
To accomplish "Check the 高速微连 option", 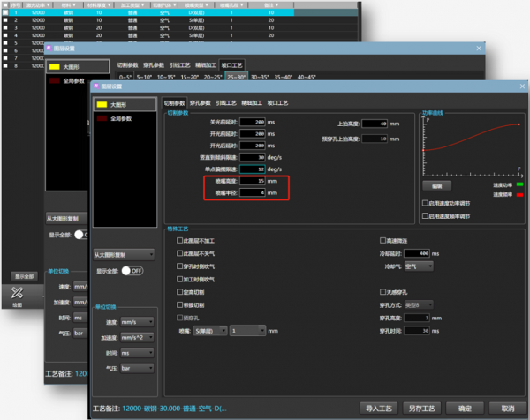I will click(x=382, y=240).
